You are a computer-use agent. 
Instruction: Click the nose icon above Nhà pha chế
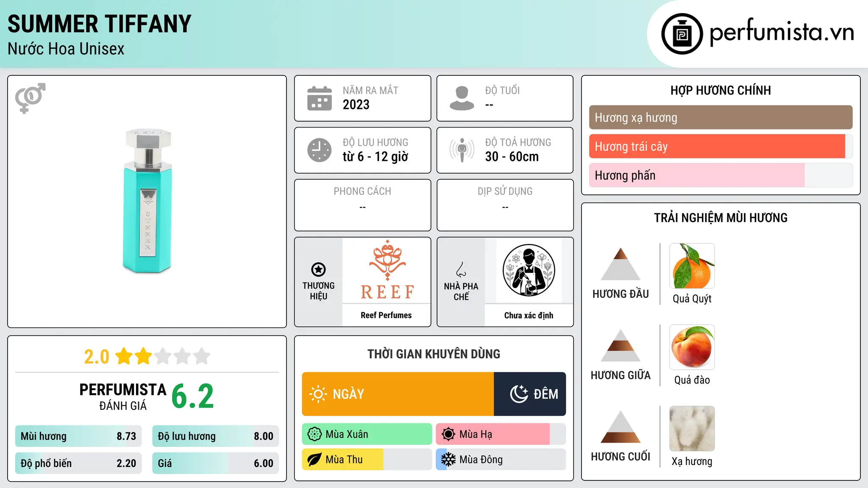(x=461, y=269)
